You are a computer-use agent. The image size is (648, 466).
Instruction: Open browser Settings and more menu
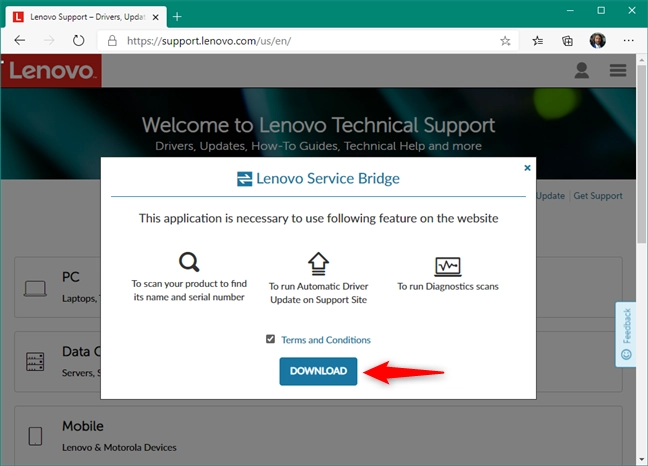(x=629, y=40)
